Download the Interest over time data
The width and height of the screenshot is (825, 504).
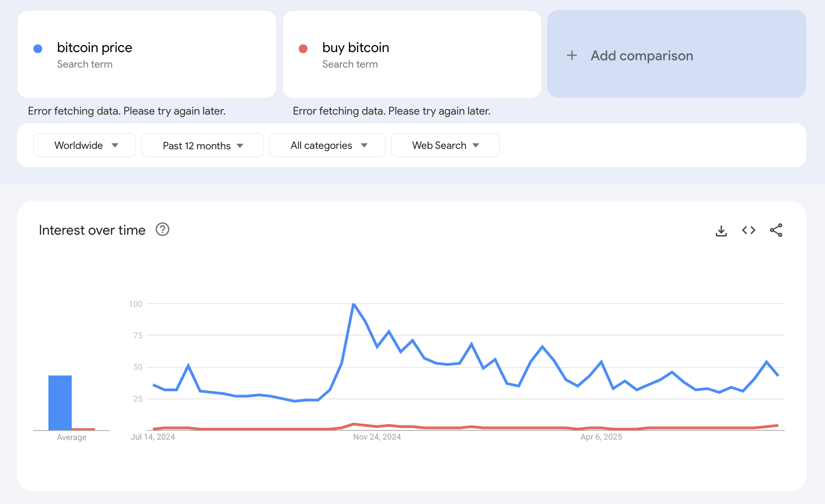[721, 231]
